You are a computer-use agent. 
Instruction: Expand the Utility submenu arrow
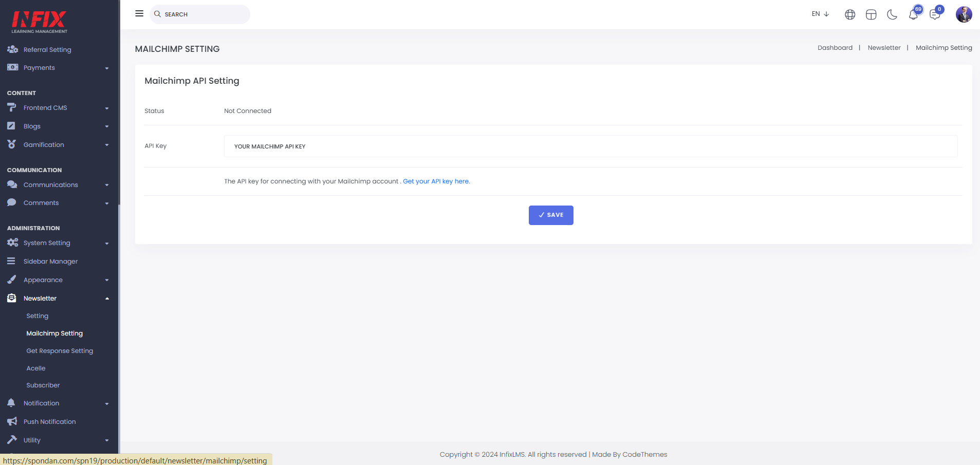[x=107, y=440]
